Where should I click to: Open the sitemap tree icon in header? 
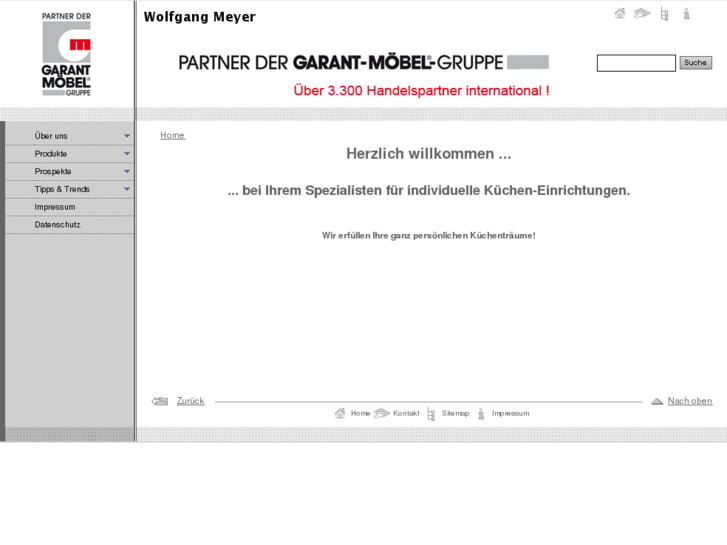[664, 14]
